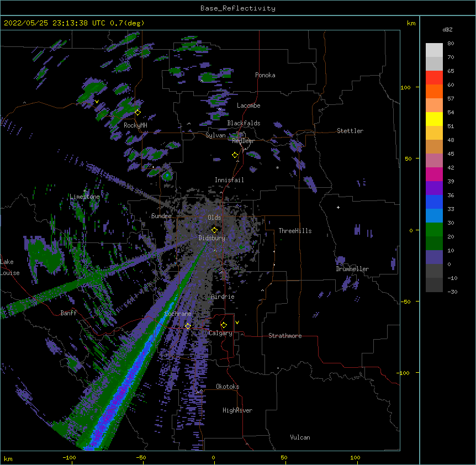Click the yellow marker near RockyMH
The image size is (476, 465).
pyautogui.click(x=137, y=112)
